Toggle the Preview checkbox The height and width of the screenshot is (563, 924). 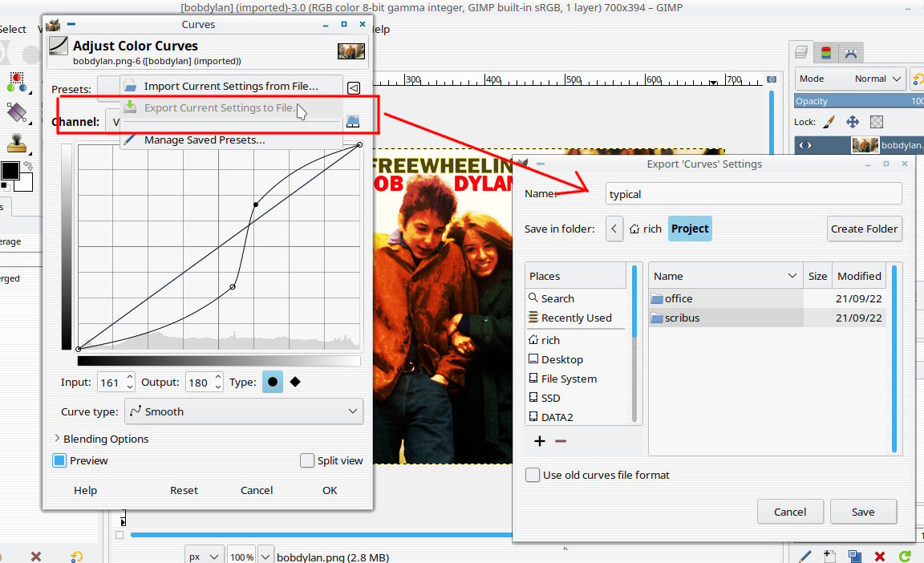[59, 460]
